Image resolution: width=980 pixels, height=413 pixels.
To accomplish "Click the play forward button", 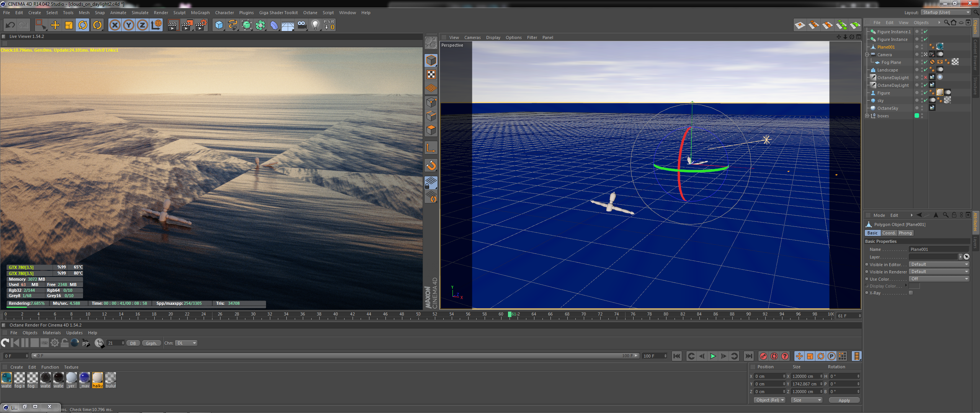I will 713,356.
